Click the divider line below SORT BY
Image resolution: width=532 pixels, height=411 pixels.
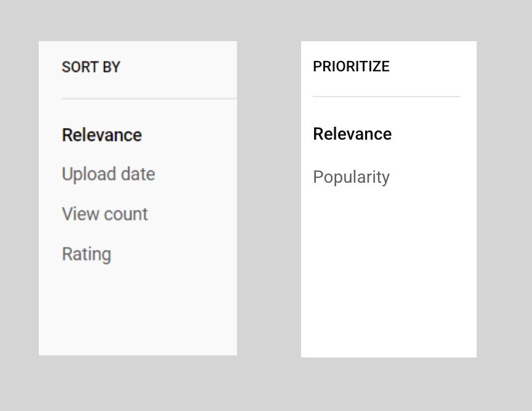(x=149, y=98)
